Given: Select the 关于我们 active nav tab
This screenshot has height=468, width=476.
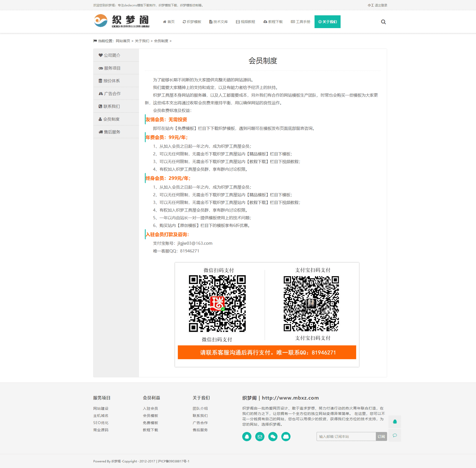Looking at the screenshot, I should pos(328,22).
